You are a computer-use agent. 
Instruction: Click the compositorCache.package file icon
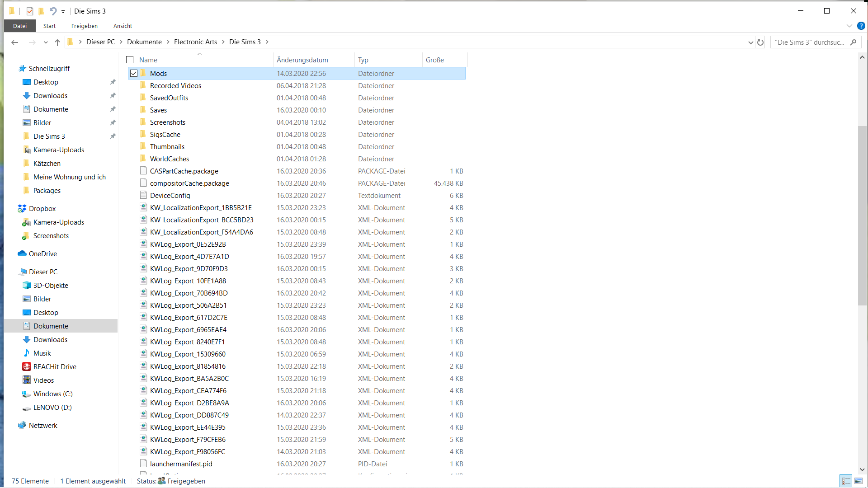tap(143, 183)
